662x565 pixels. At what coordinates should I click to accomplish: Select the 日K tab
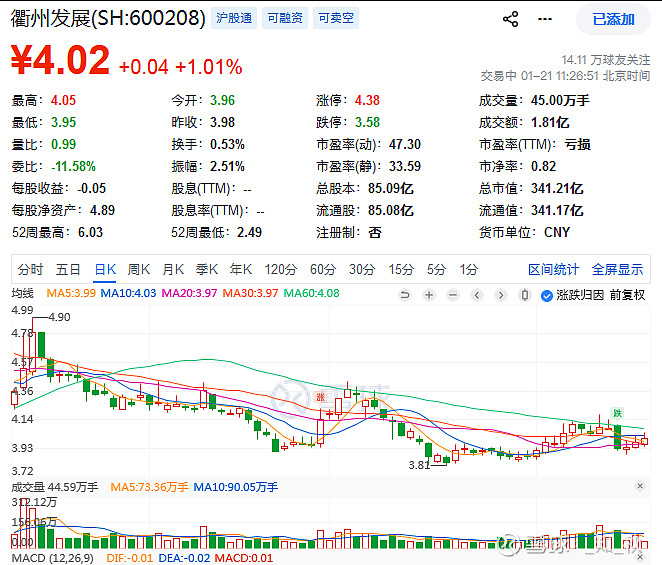[x=105, y=269]
